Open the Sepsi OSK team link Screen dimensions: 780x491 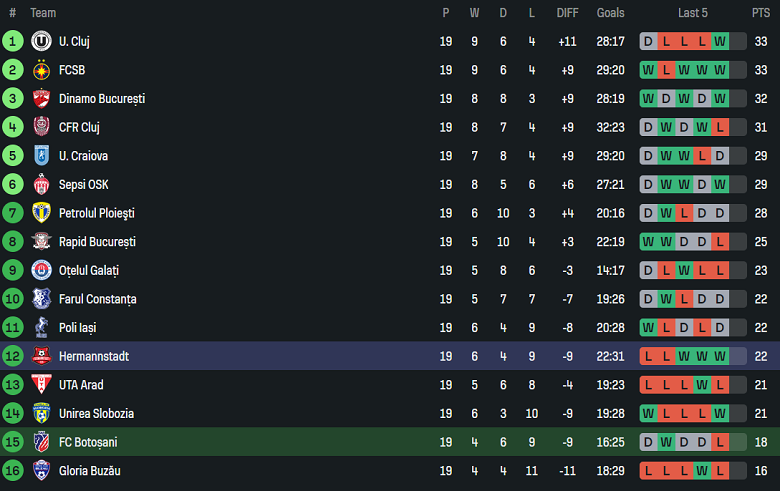coord(84,185)
